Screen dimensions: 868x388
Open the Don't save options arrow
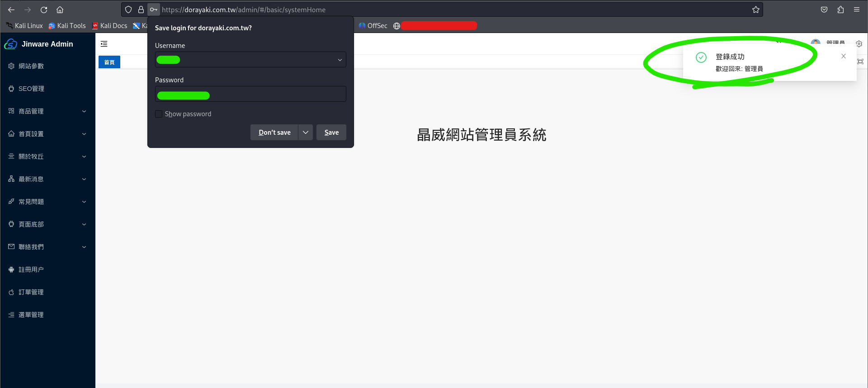306,132
